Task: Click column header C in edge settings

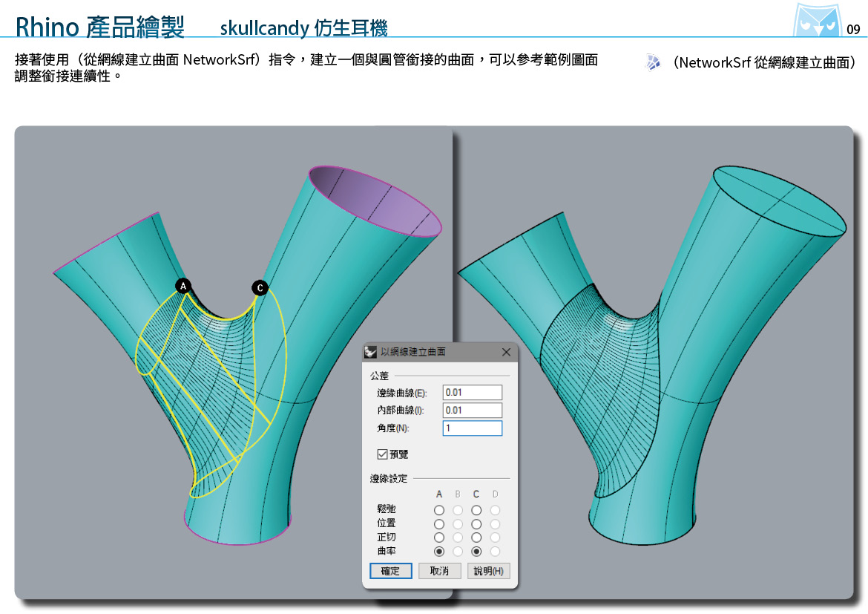Action: 476,494
